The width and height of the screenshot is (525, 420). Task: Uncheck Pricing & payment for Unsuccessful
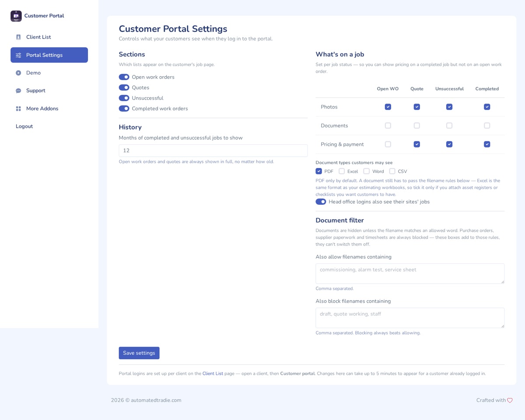449,144
